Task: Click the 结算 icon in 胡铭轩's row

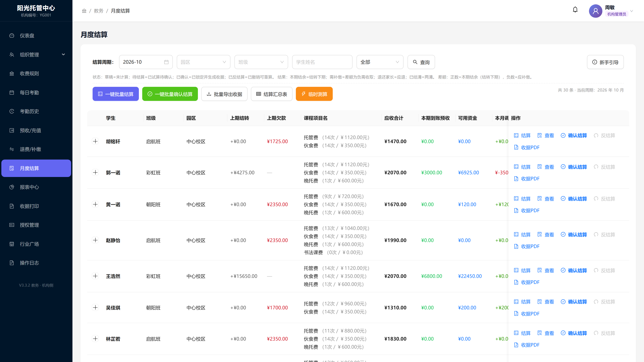Action: pyautogui.click(x=516, y=135)
